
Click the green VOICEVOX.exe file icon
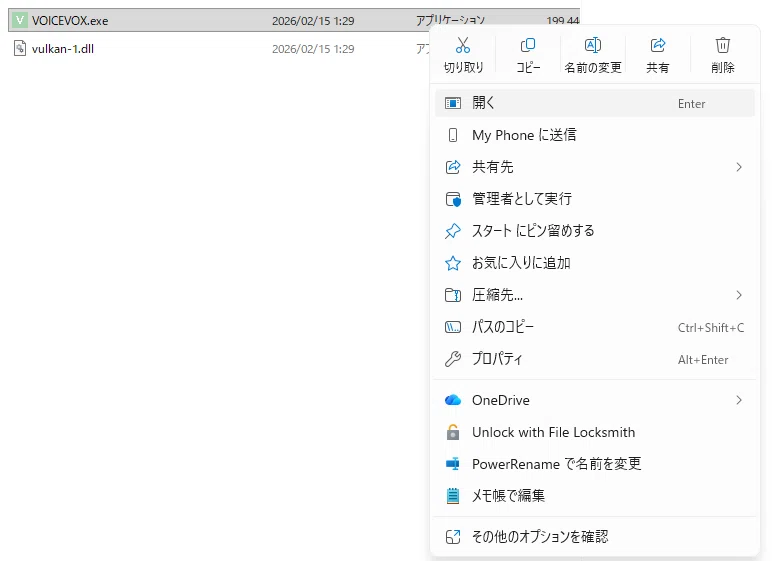pos(20,20)
